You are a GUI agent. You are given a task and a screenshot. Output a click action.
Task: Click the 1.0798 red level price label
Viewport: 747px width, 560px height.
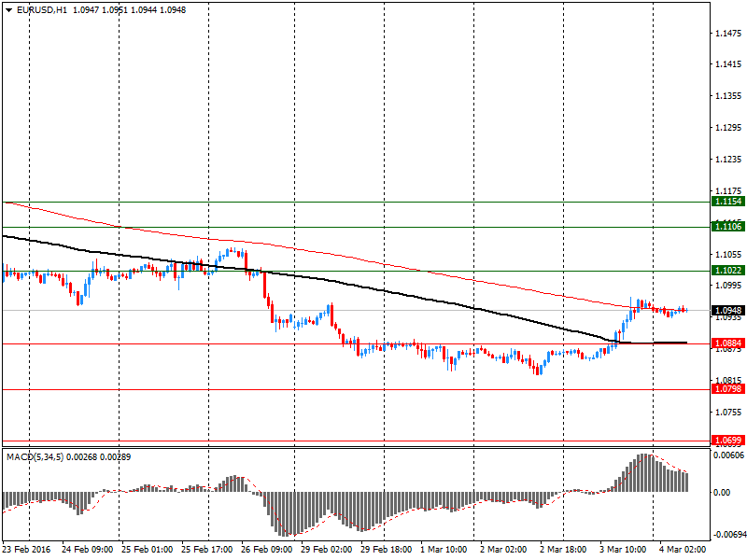(728, 389)
